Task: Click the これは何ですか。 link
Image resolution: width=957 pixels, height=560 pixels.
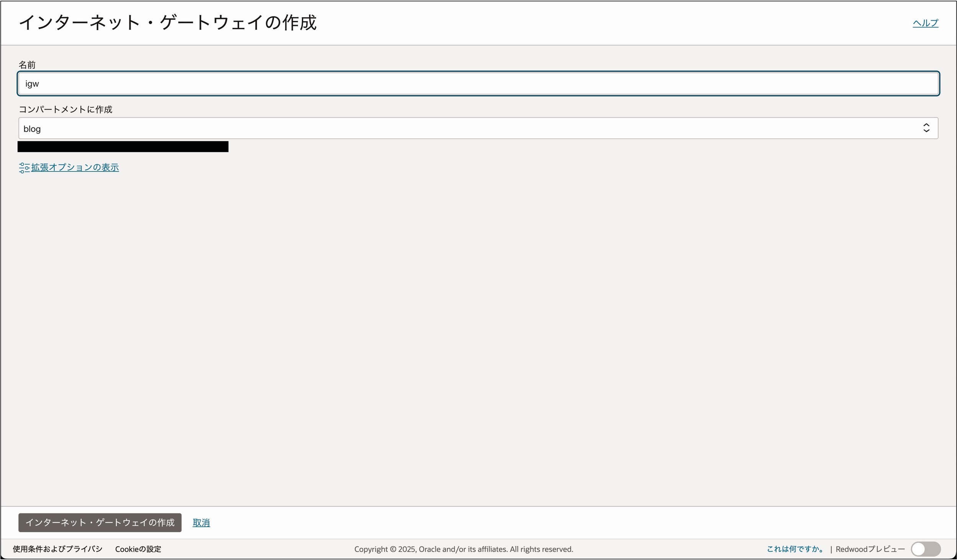Action: pos(796,549)
